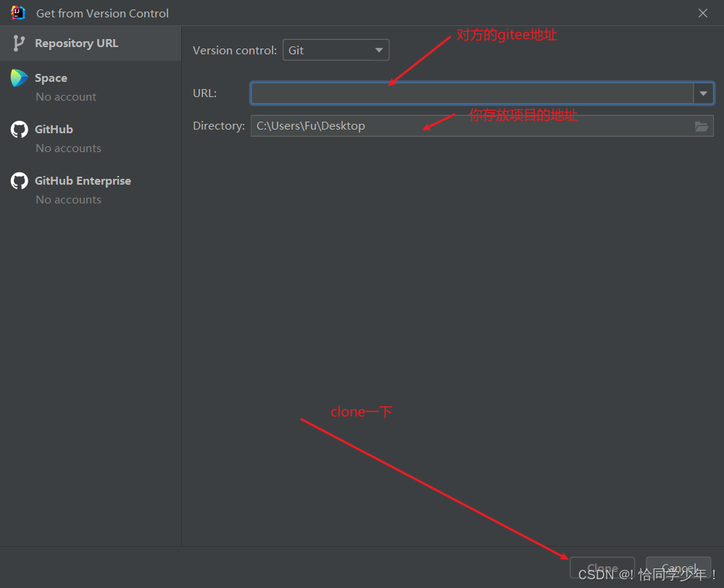Click the GitHub octocat icon
The width and height of the screenshot is (724, 588).
coord(19,129)
